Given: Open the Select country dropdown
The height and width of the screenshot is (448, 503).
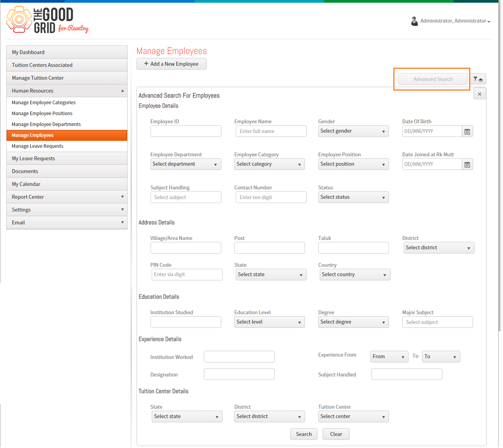Looking at the screenshot, I should (x=355, y=275).
